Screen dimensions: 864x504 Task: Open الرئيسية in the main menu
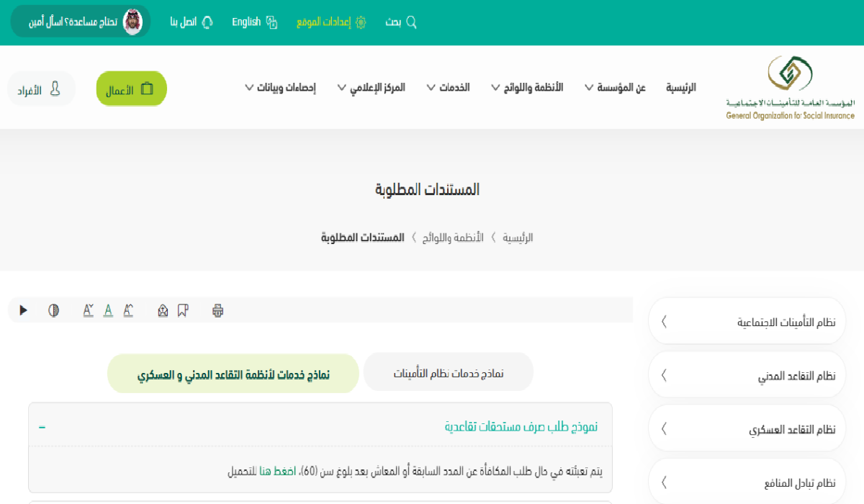click(680, 88)
